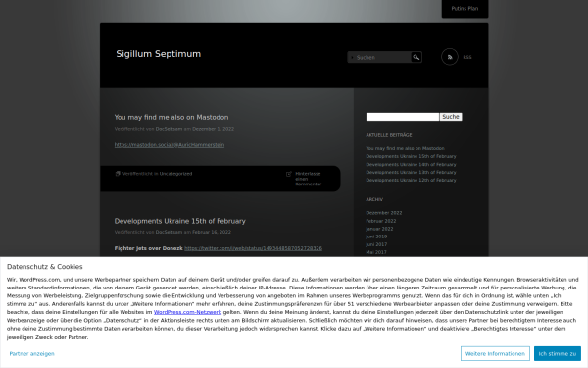Open post 'You may find me also on Mastodon'
This screenshot has height=368, width=588.
(171, 117)
